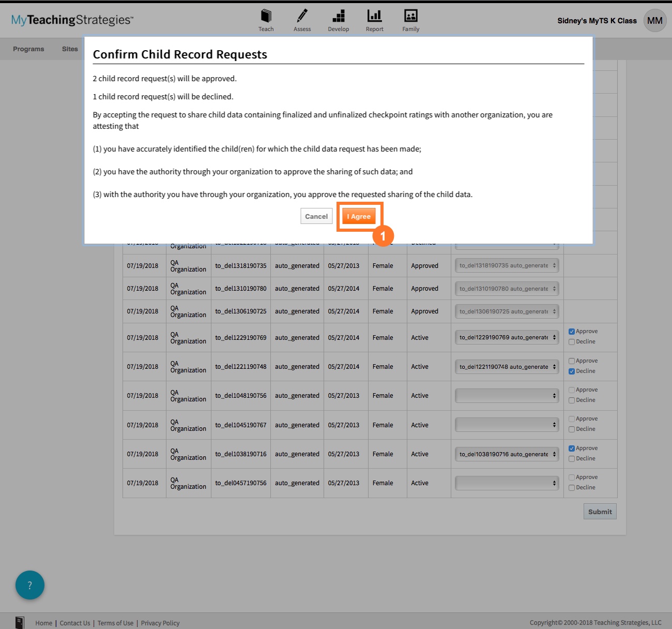Click the I Agree button
This screenshot has width=672, height=629.
(x=359, y=217)
